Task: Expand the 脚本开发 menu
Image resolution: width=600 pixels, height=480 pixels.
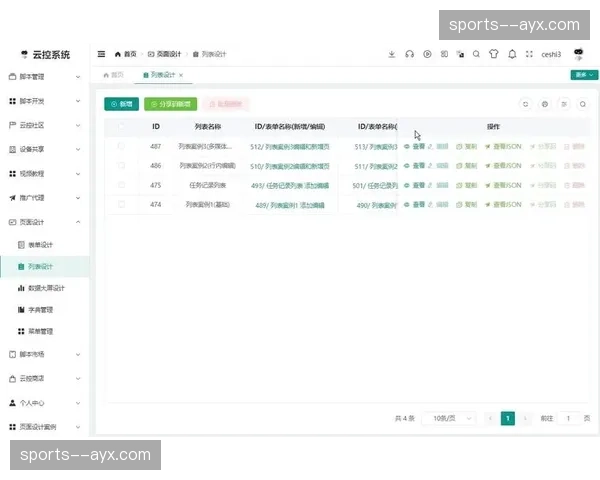Action: pyautogui.click(x=45, y=101)
